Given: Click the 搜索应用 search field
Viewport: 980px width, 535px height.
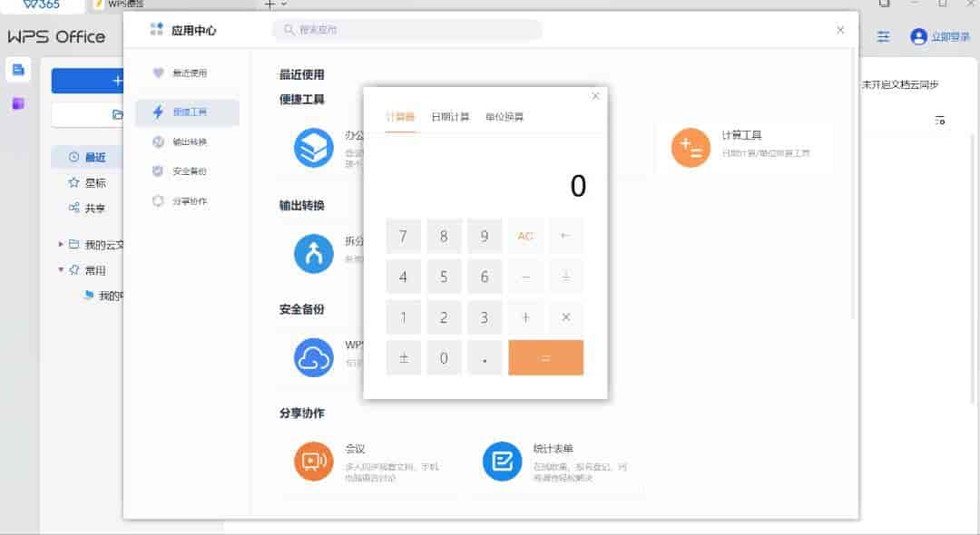Looking at the screenshot, I should [x=408, y=30].
